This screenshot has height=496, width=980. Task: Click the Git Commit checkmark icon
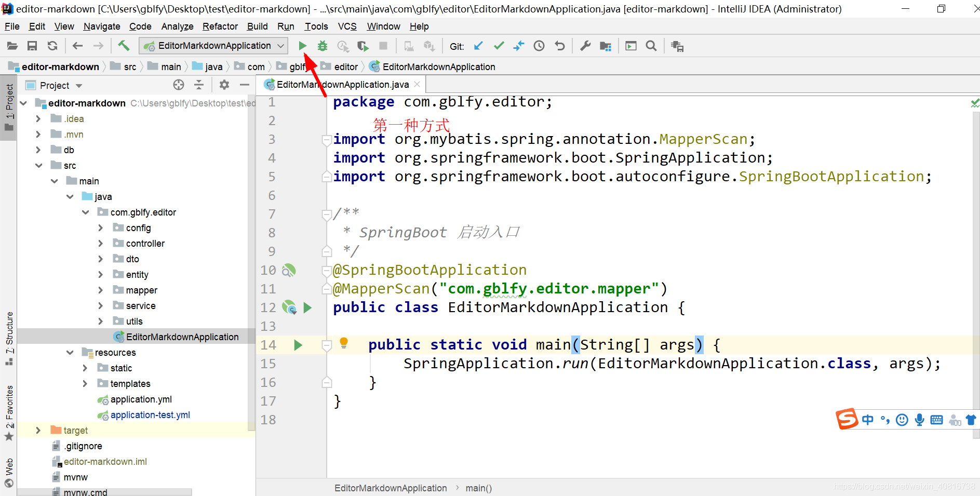point(499,46)
